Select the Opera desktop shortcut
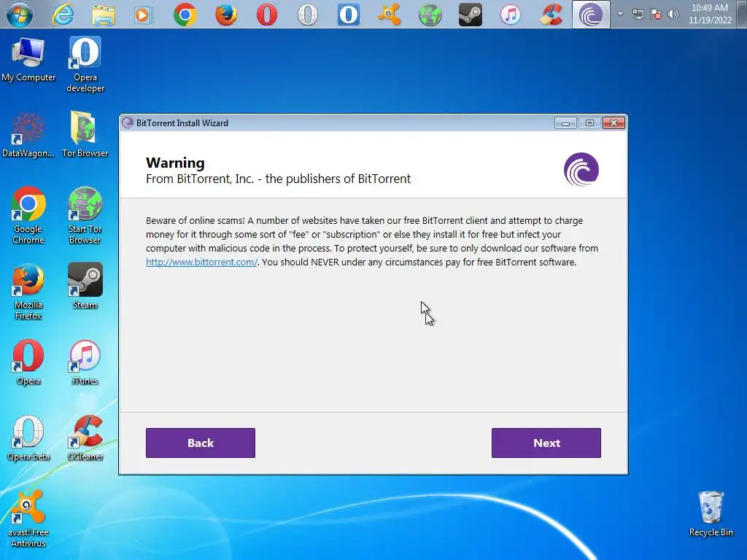 tap(28, 362)
